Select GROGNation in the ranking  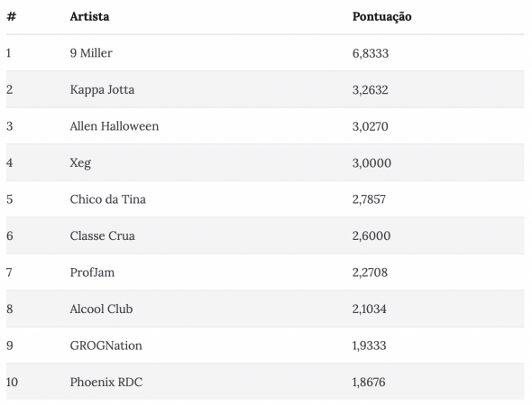coord(105,346)
